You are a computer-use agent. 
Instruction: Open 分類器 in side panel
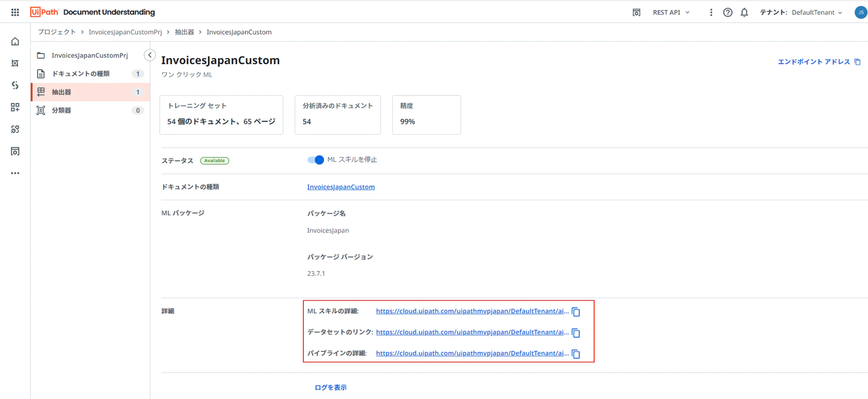click(x=90, y=110)
